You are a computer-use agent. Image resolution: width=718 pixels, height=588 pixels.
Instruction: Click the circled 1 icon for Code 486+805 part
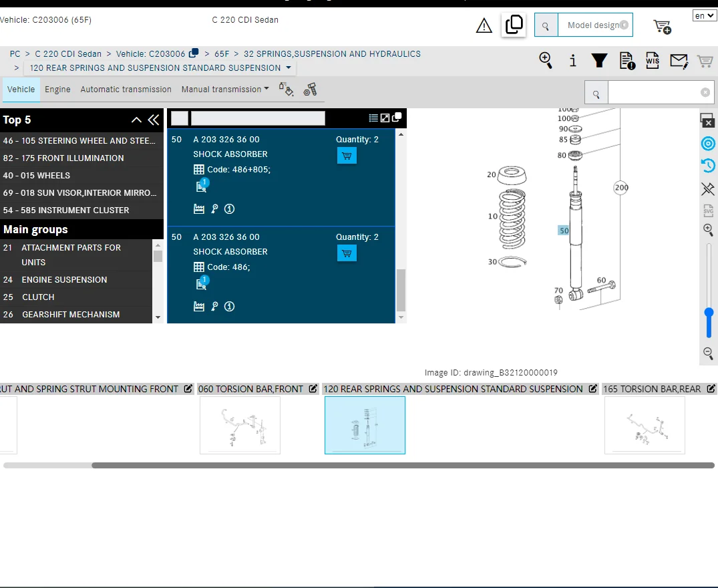pyautogui.click(x=229, y=209)
